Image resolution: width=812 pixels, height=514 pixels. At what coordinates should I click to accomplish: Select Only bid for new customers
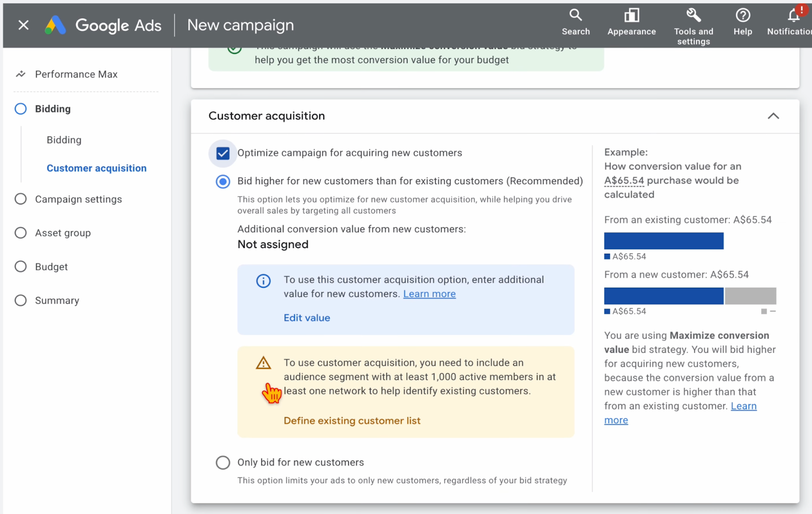[x=223, y=462]
